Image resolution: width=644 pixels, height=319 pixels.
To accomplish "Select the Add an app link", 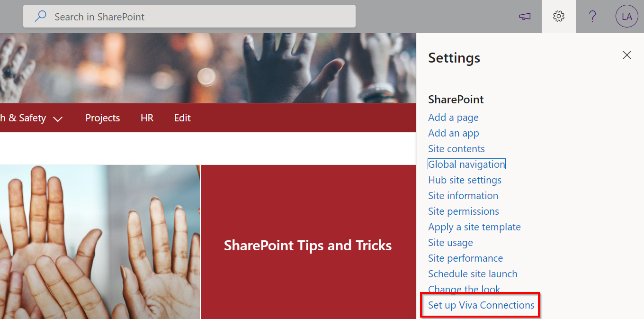I will (454, 133).
